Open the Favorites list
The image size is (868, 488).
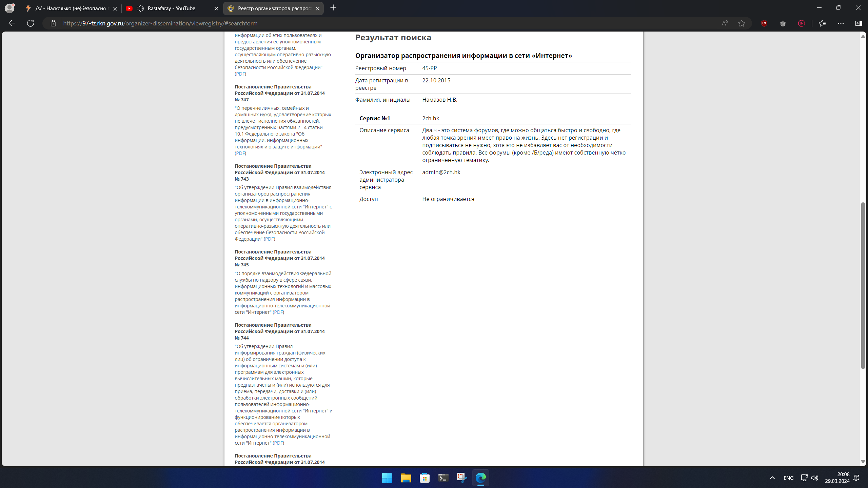(x=822, y=23)
